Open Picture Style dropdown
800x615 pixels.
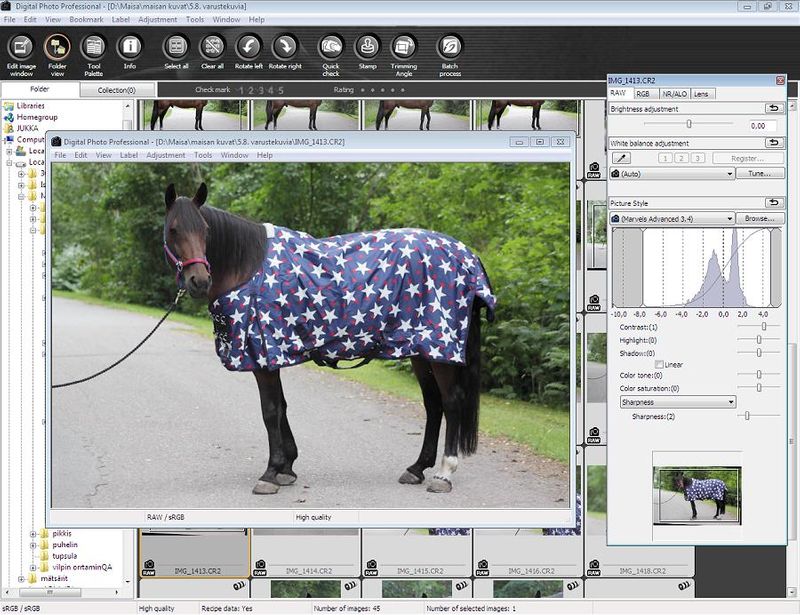click(x=672, y=218)
